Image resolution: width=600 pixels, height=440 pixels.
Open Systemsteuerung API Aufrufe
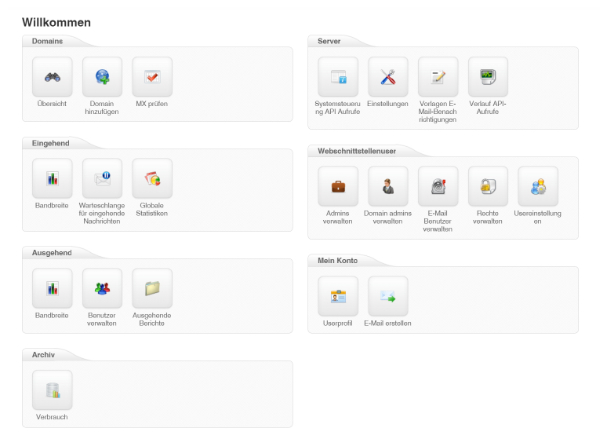click(338, 76)
